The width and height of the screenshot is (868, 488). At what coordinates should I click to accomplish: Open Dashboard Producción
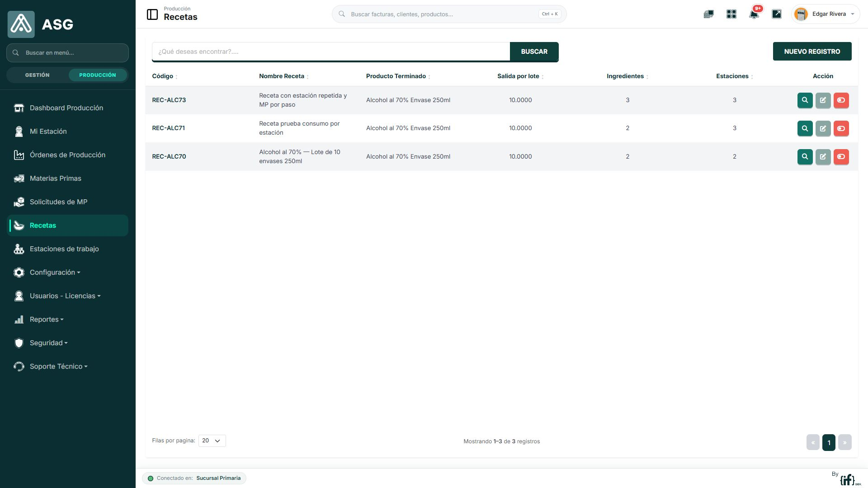click(68, 108)
